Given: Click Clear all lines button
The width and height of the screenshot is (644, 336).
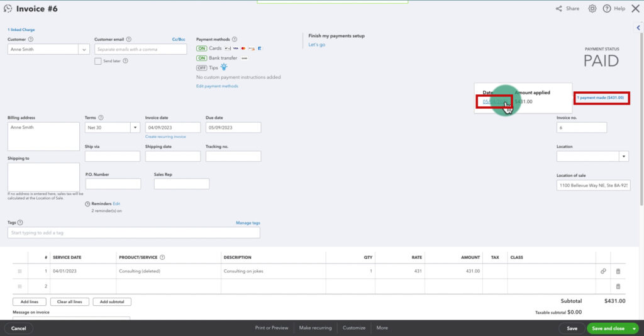Looking at the screenshot, I should pos(69,301).
